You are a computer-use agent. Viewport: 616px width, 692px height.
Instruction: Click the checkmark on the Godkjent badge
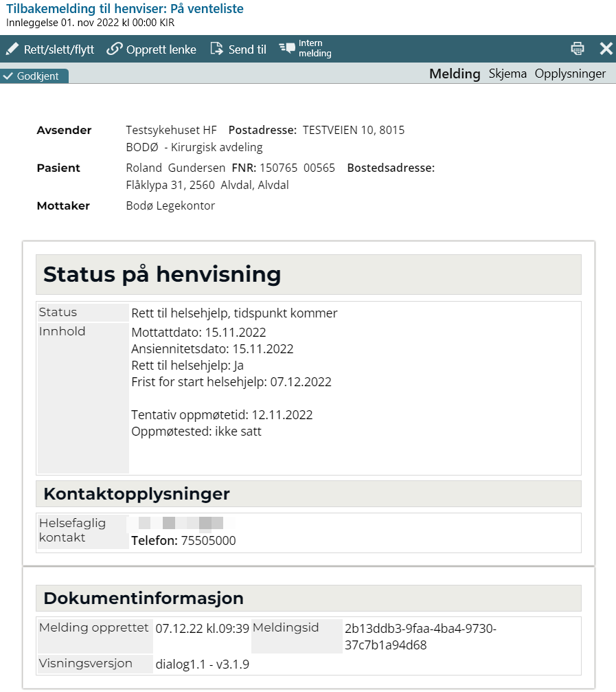[x=9, y=76]
